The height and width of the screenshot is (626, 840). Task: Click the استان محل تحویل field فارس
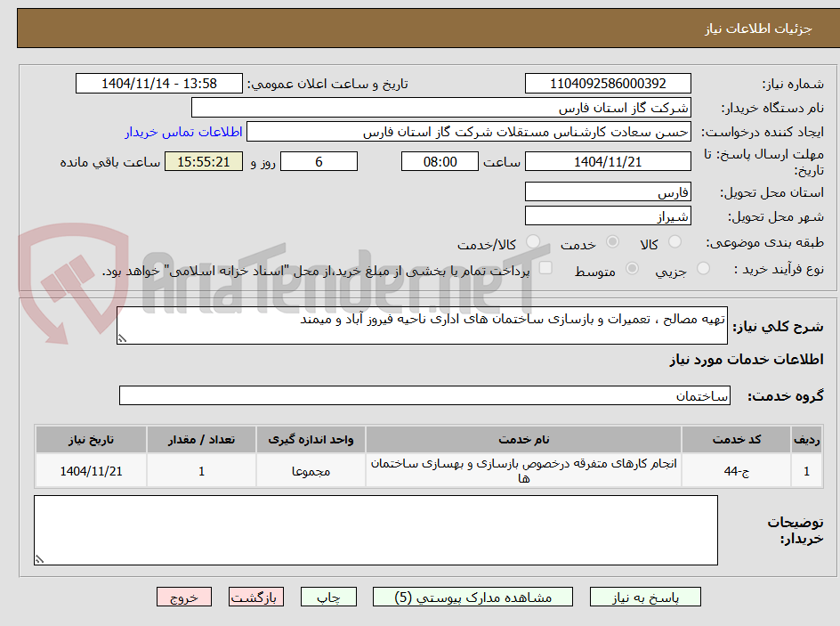608,191
